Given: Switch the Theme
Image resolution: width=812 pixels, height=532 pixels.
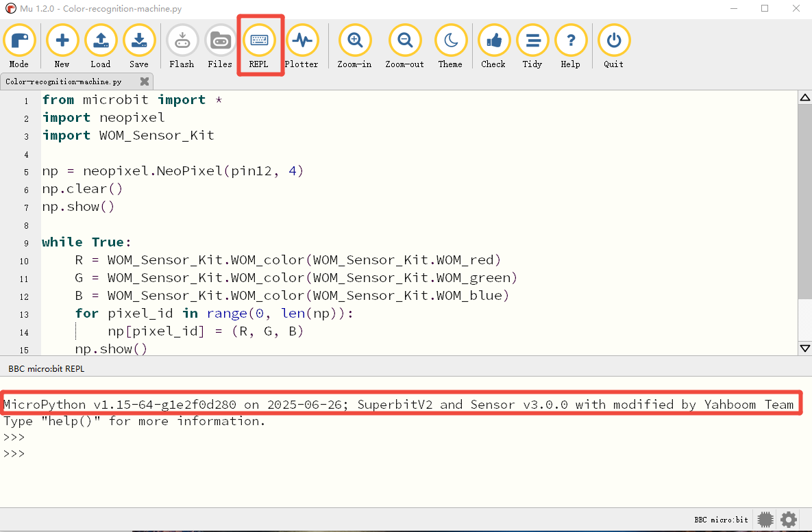Looking at the screenshot, I should (x=450, y=46).
